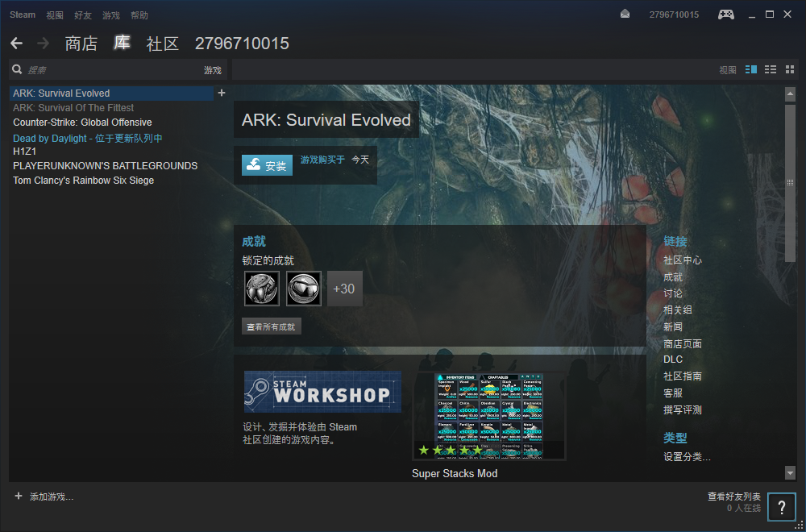806x532 pixels.
Task: Open the 撰写评测 link
Action: 683,409
